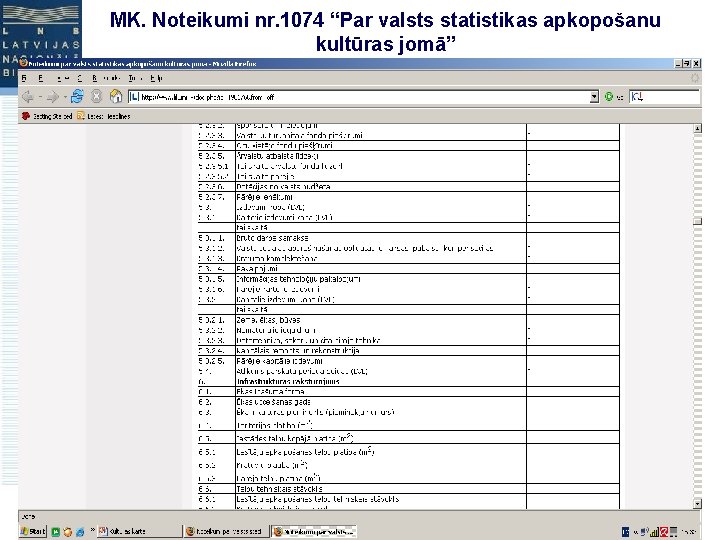This screenshot has width=720, height=540.
Task: Click the red antivirus tray icon
Action: click(664, 532)
